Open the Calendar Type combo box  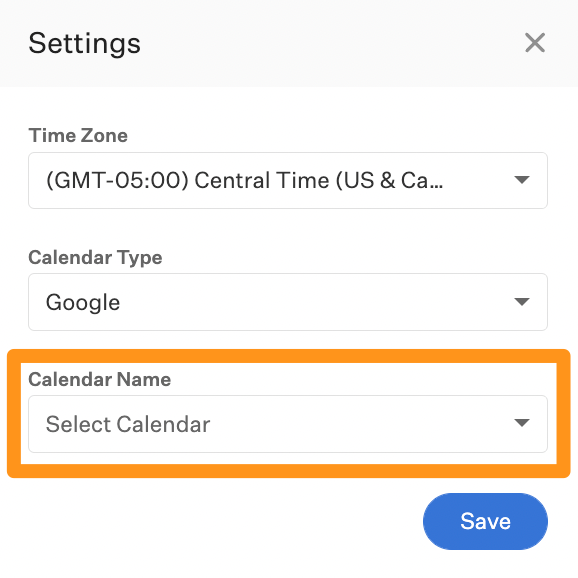[x=288, y=302]
